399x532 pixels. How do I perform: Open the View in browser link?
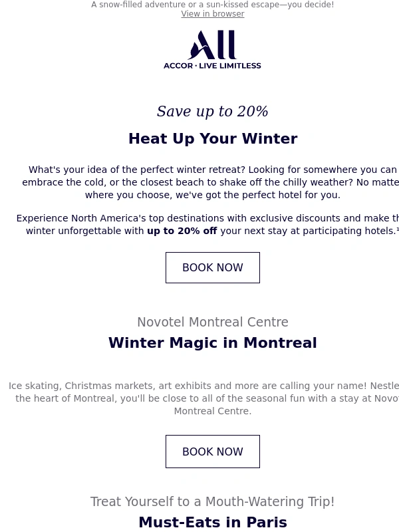pyautogui.click(x=213, y=14)
